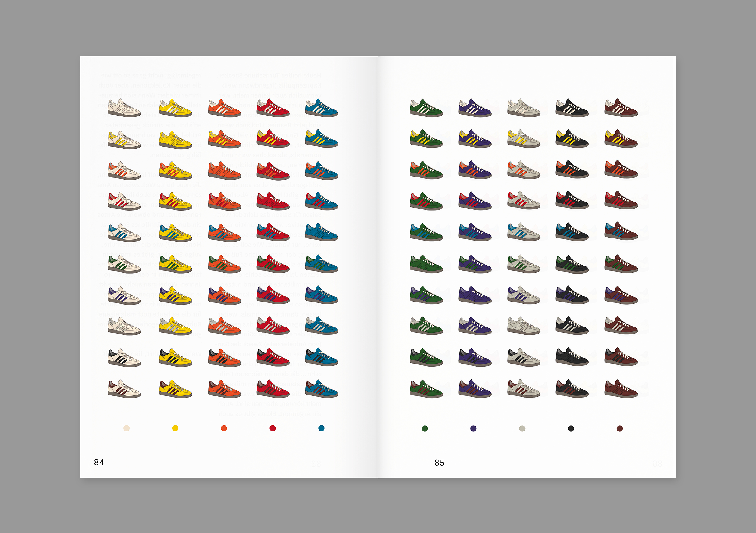Screen dimensions: 756x533
Task: Click the cream sneaker with black stripes
Action: 124,358
